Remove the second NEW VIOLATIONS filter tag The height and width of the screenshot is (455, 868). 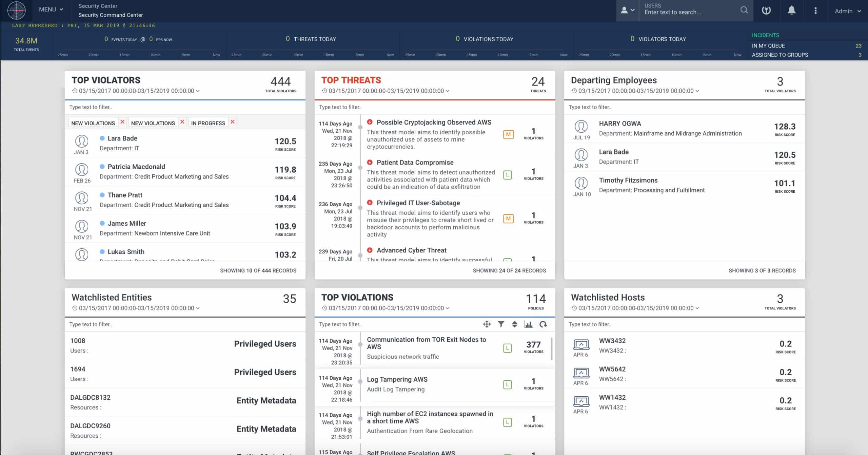[x=182, y=122]
